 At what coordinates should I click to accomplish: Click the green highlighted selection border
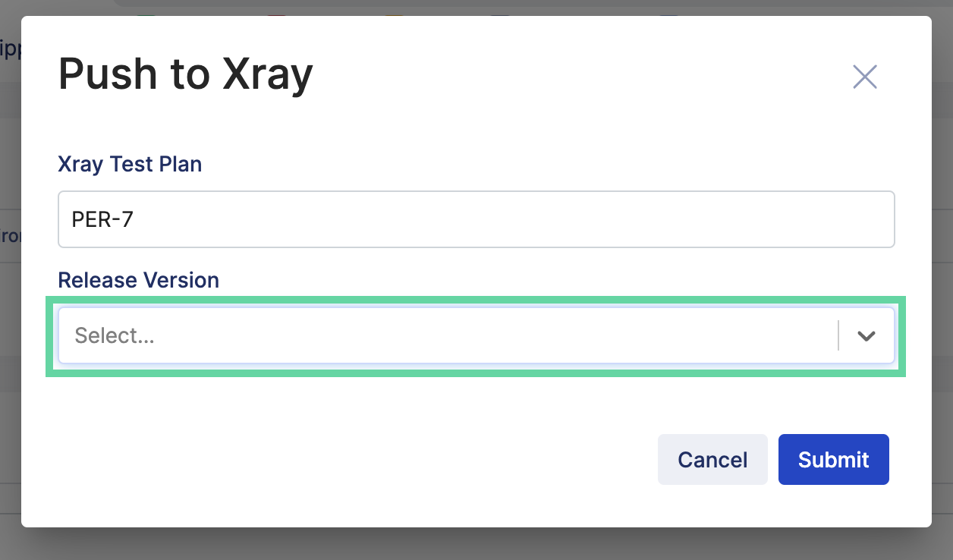(x=476, y=299)
